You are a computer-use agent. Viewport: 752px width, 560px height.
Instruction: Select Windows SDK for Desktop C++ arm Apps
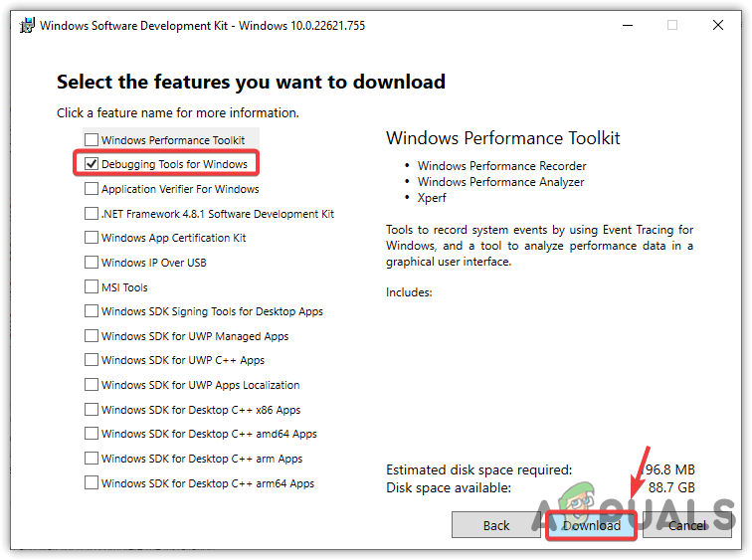pyautogui.click(x=93, y=459)
